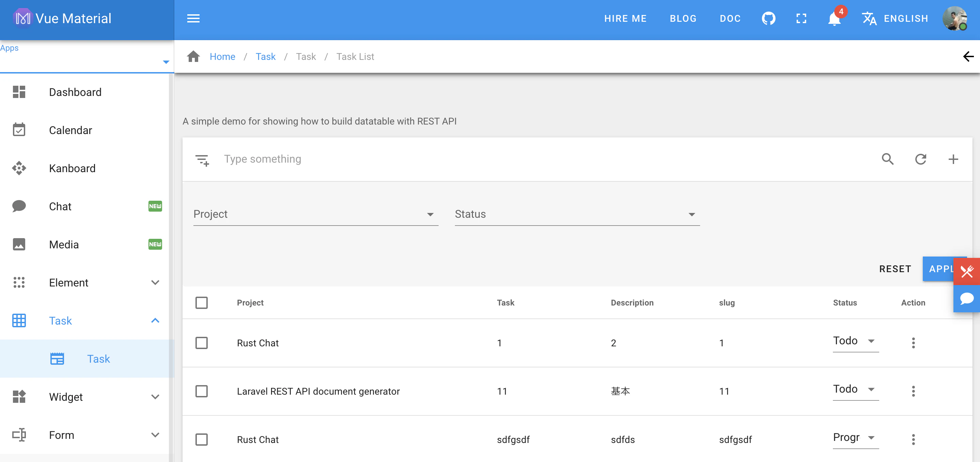Viewport: 980px width, 462px height.
Task: Click the home icon in breadcrumb
Action: [x=193, y=56]
